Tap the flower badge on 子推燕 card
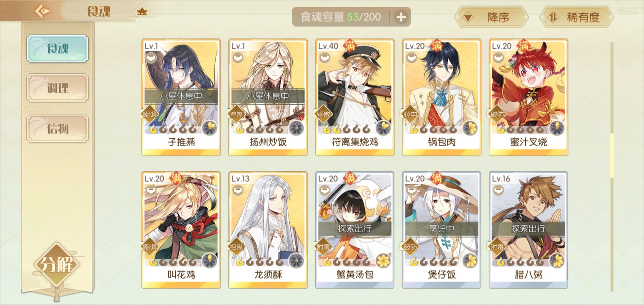The width and height of the screenshot is (644, 305). point(210,128)
